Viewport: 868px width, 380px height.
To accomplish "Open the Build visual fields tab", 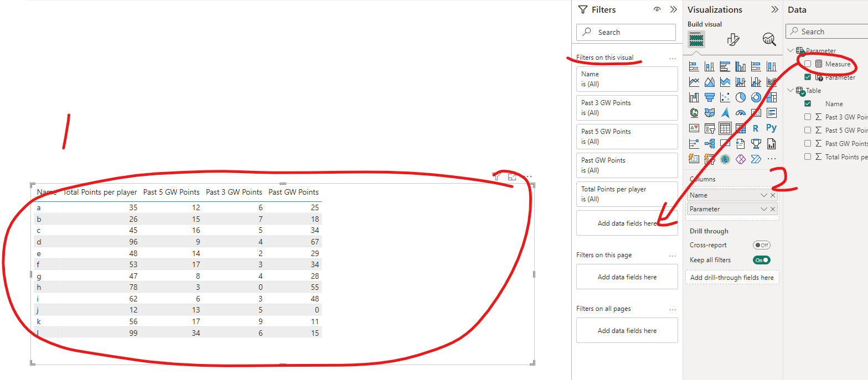I will point(696,39).
